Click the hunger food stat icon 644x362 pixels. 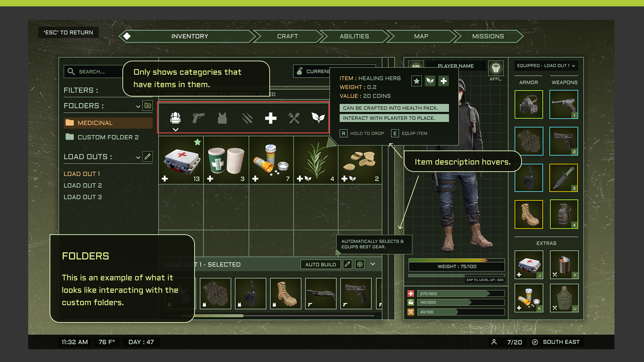411,312
